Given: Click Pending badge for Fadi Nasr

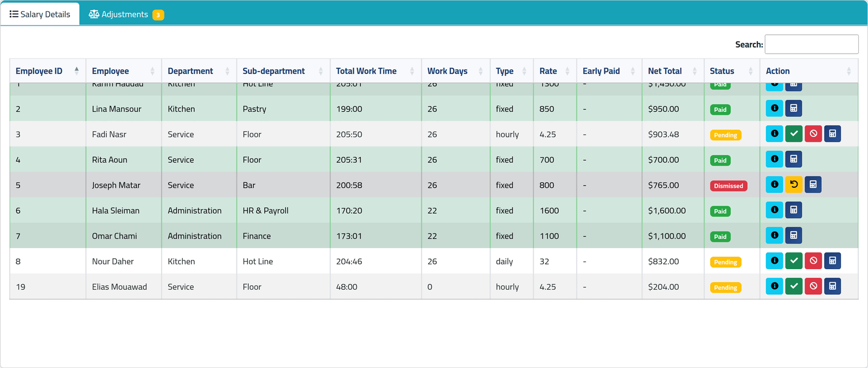Looking at the screenshot, I should [725, 135].
